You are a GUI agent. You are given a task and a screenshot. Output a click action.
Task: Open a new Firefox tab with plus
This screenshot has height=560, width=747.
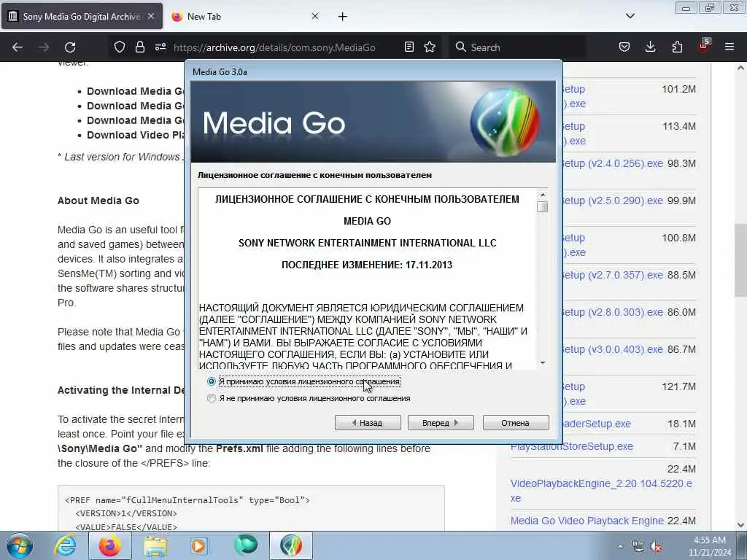[343, 17]
